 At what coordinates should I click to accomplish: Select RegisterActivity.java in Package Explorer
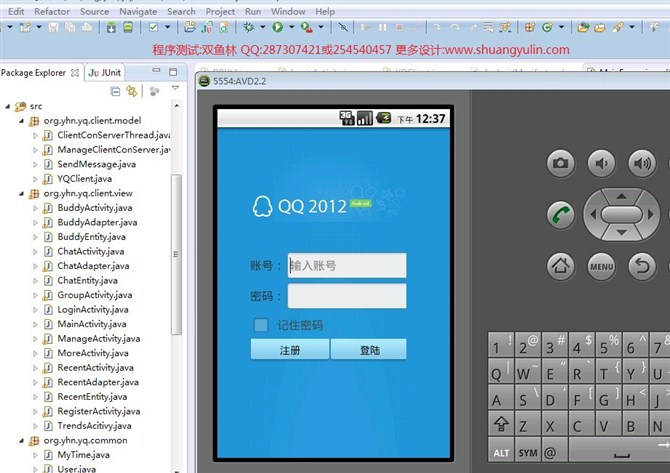tap(99, 411)
